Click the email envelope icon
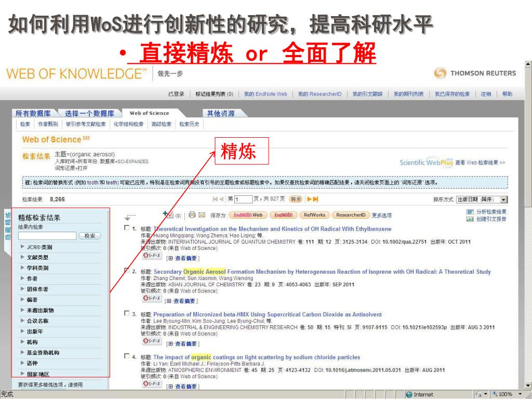Screen dimensions: 532x399 click(x=202, y=215)
